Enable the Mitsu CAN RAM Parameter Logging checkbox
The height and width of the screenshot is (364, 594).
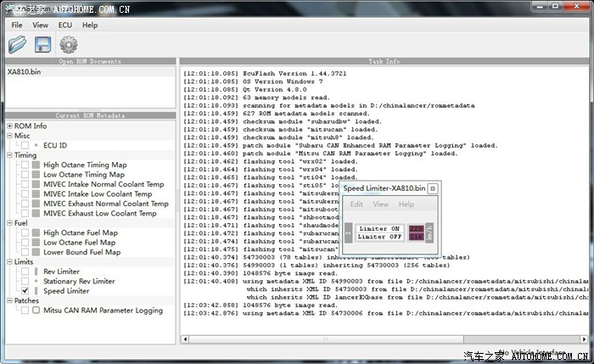(25, 311)
